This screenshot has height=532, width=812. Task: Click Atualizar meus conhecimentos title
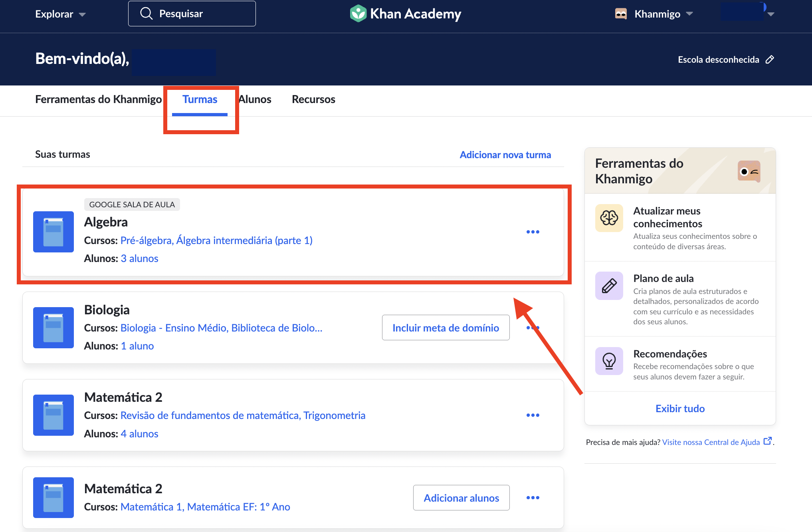[667, 217]
